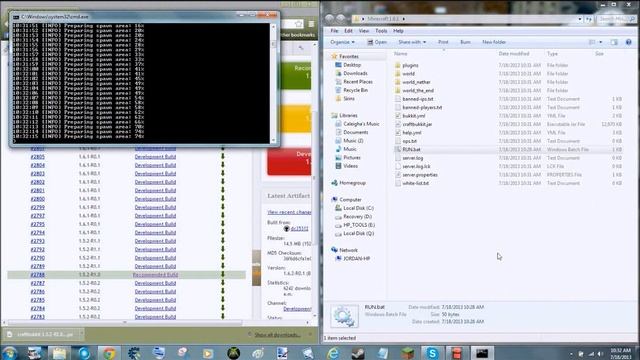Screen dimensions: 640x360
Task: Select the RUN.bat file in list
Action: click(411, 149)
